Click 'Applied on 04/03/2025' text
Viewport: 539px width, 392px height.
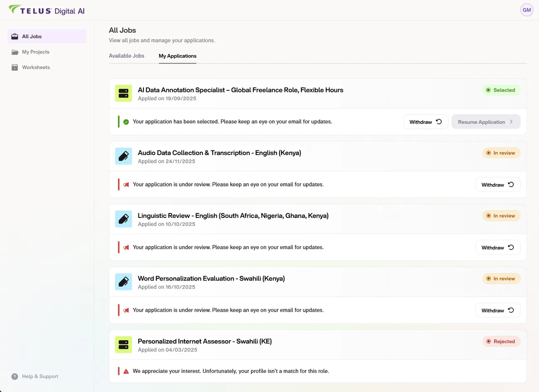point(168,350)
